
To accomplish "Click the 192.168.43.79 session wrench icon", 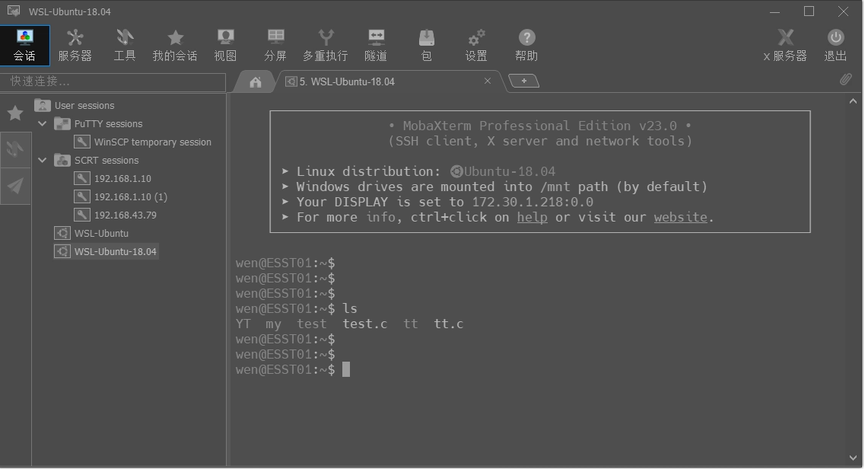I will click(x=82, y=215).
